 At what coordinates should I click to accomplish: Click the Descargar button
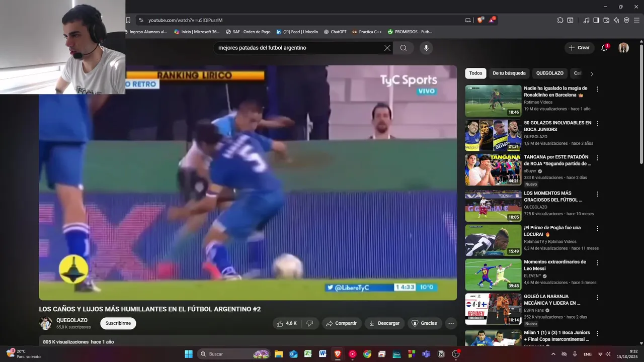(x=384, y=323)
